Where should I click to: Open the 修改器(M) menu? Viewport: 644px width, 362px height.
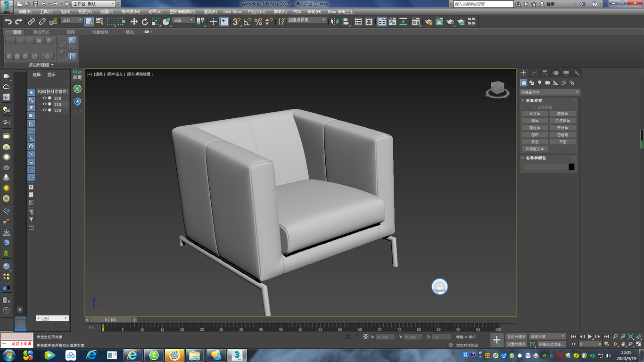click(x=131, y=12)
